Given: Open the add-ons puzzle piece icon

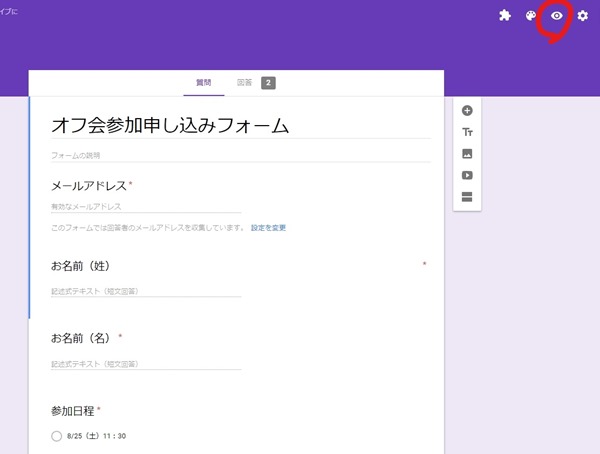Looking at the screenshot, I should (506, 16).
